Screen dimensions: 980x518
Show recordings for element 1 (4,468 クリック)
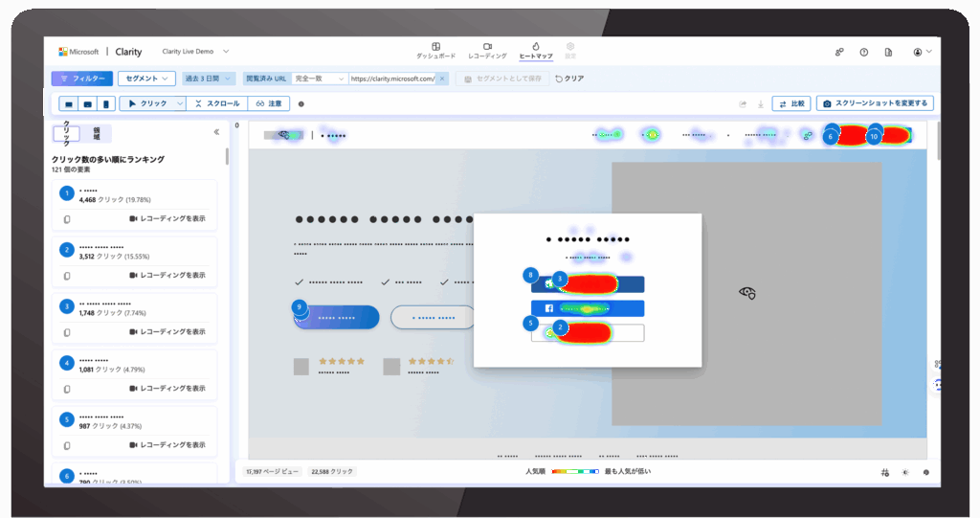click(x=167, y=218)
